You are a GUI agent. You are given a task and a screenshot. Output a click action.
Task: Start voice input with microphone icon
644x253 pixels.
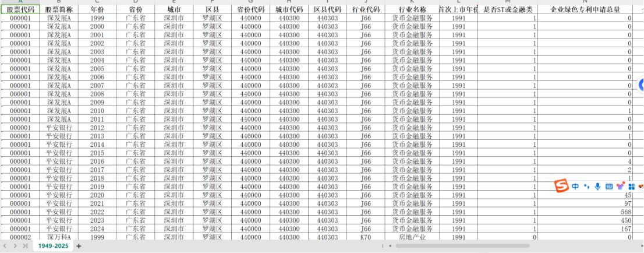(x=597, y=187)
